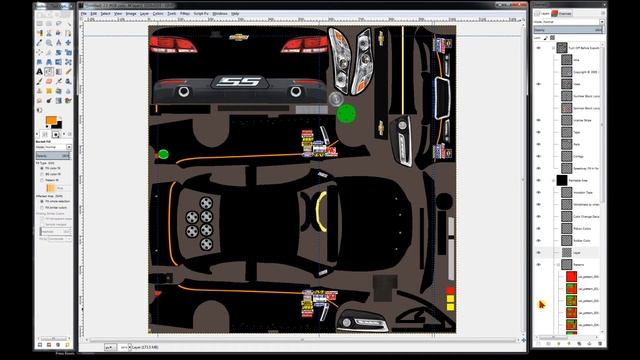Collapse the Turn Off Before Export group

(553, 48)
